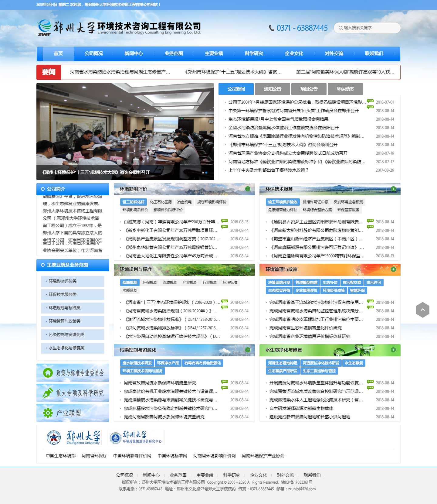Switch to the 环保动态 tab

point(345,89)
